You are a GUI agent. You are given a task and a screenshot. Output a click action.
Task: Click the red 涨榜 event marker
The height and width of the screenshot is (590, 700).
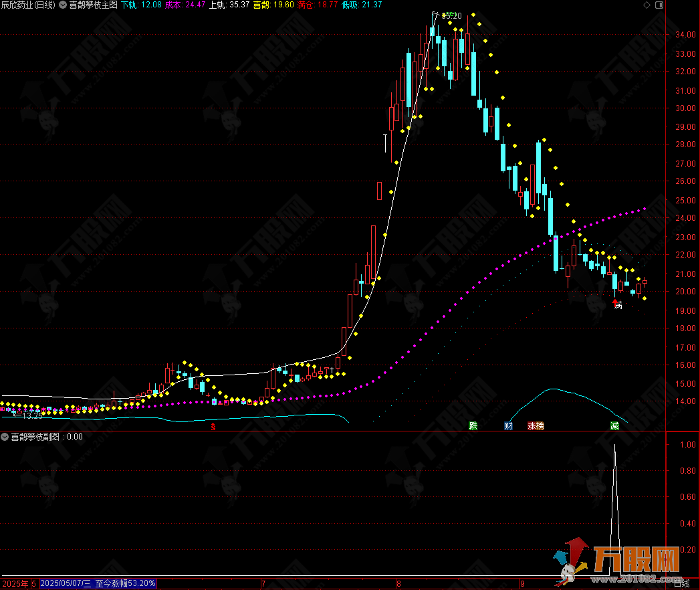pos(536,425)
